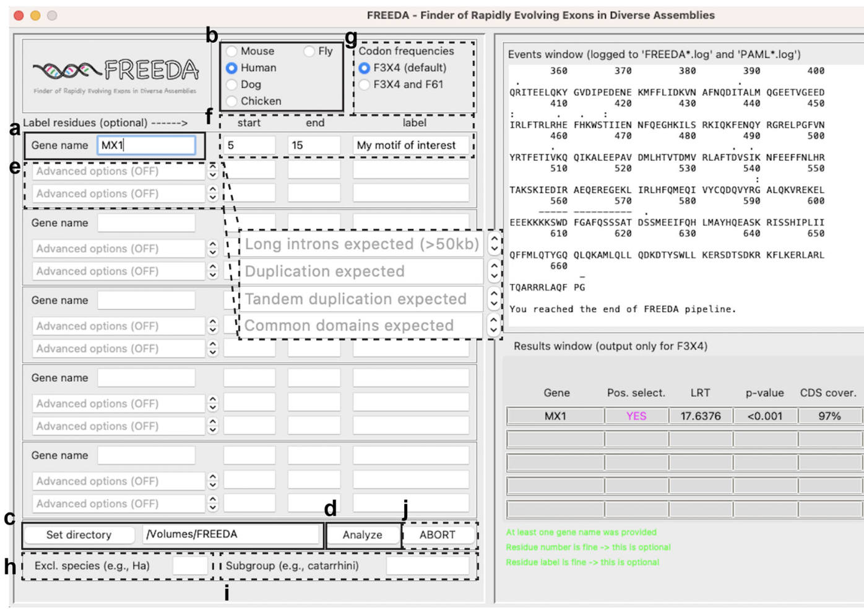Click the Excl. species input box
Screen dimensions: 864x616
(x=190, y=565)
